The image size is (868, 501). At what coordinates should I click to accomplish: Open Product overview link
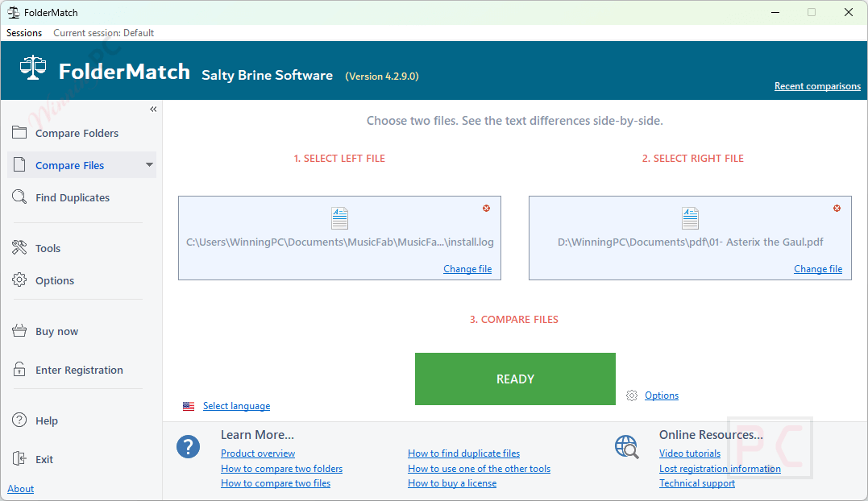coord(258,453)
